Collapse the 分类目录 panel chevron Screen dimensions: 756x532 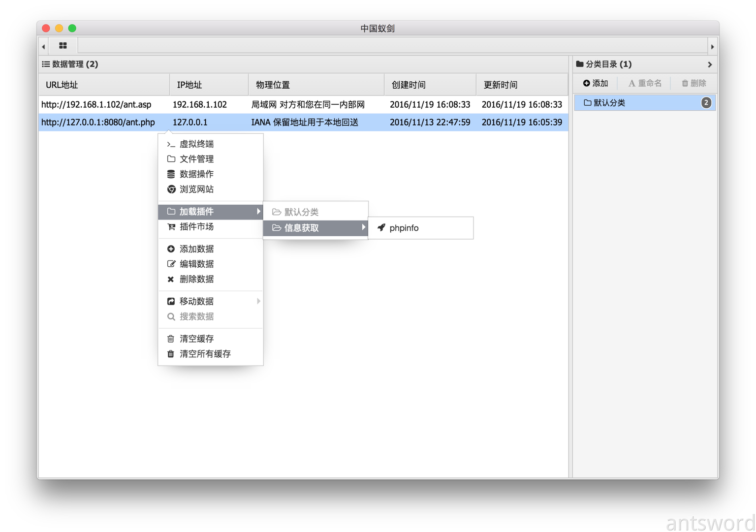(x=709, y=64)
